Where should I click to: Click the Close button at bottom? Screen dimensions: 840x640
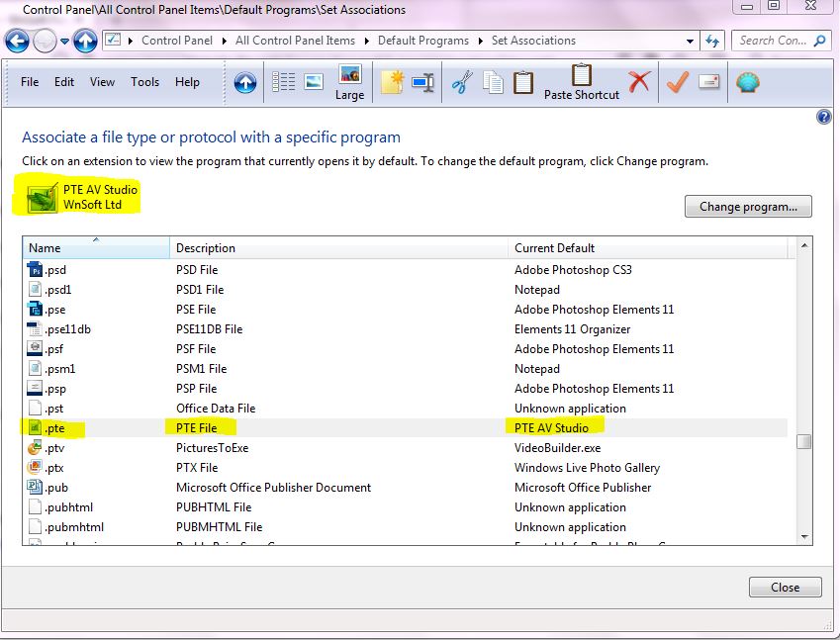pyautogui.click(x=785, y=587)
